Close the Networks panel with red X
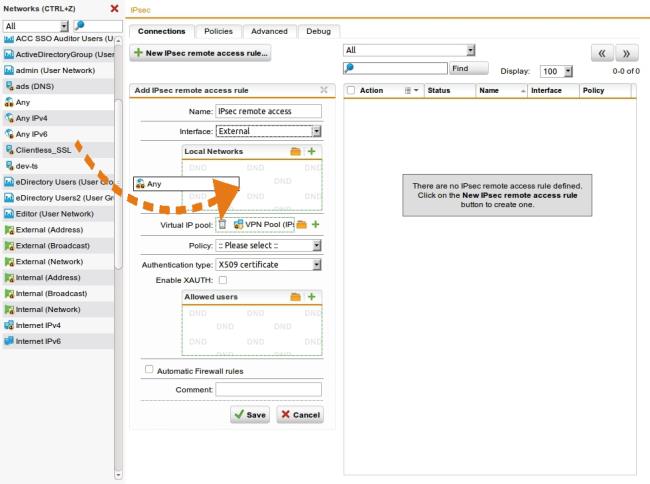The height and width of the screenshot is (484, 650). 114,8
